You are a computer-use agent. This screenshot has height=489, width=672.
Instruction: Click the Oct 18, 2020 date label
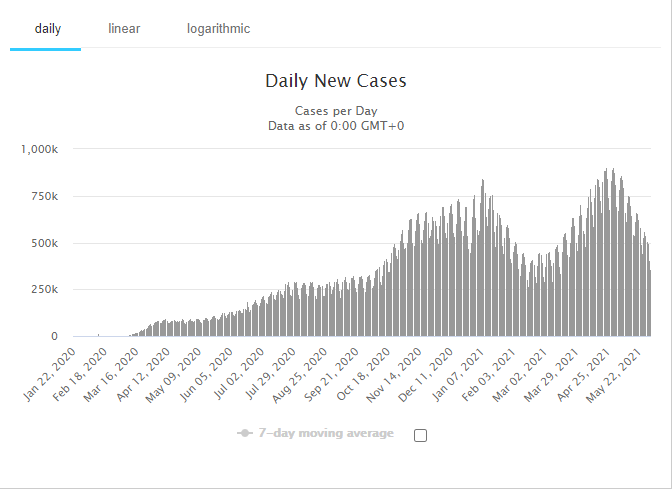[x=363, y=375]
